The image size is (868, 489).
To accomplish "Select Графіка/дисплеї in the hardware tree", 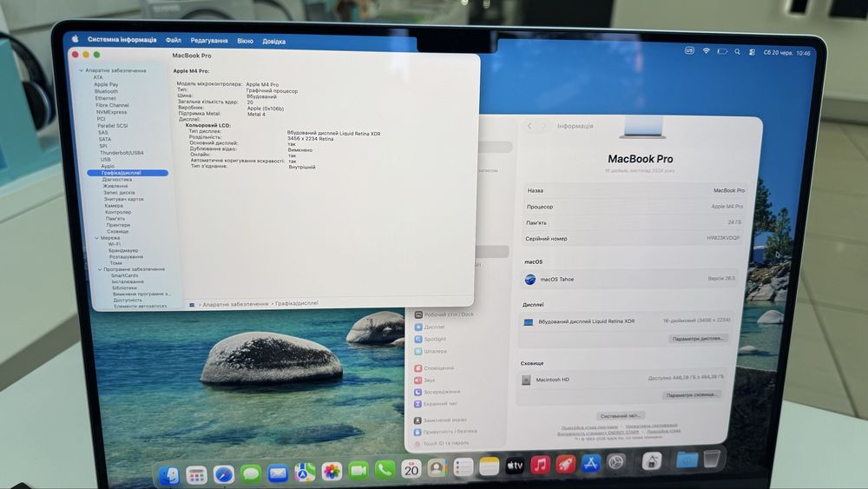I will pyautogui.click(x=128, y=173).
